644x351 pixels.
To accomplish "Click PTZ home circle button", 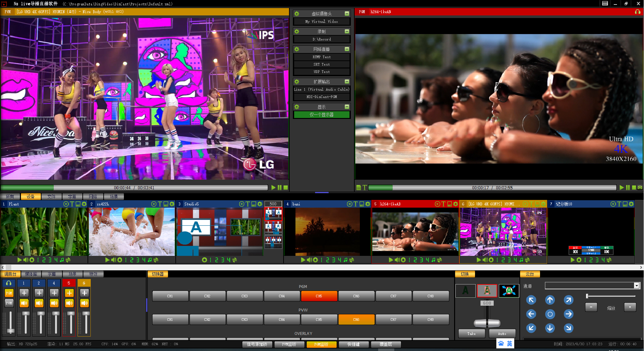I will [550, 314].
